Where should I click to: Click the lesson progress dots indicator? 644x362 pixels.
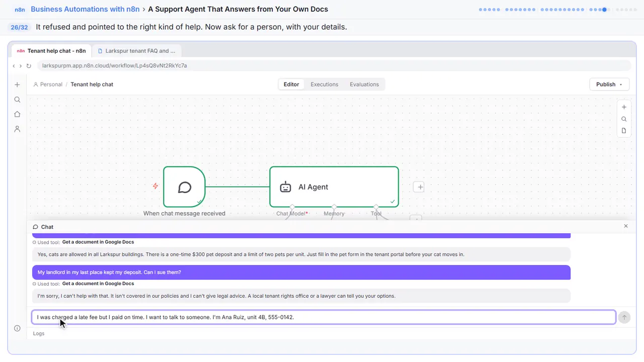pos(558,9)
